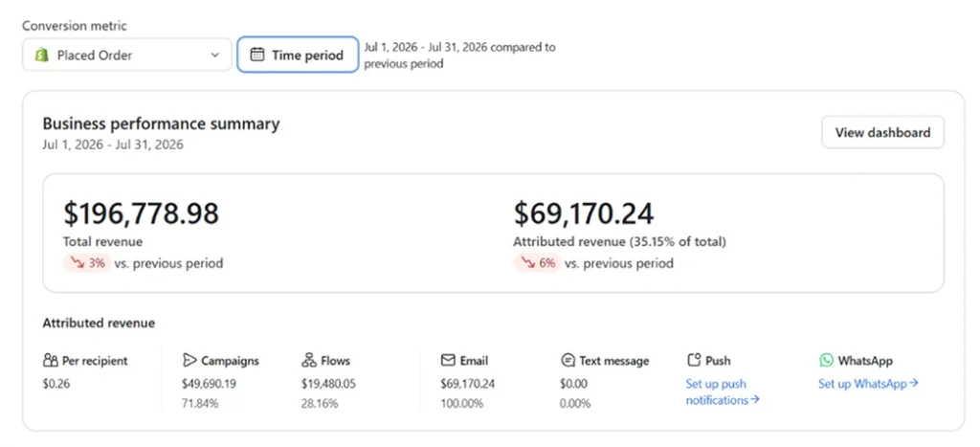The height and width of the screenshot is (447, 980).
Task: Click the Attributed revenue section heading
Action: click(99, 324)
